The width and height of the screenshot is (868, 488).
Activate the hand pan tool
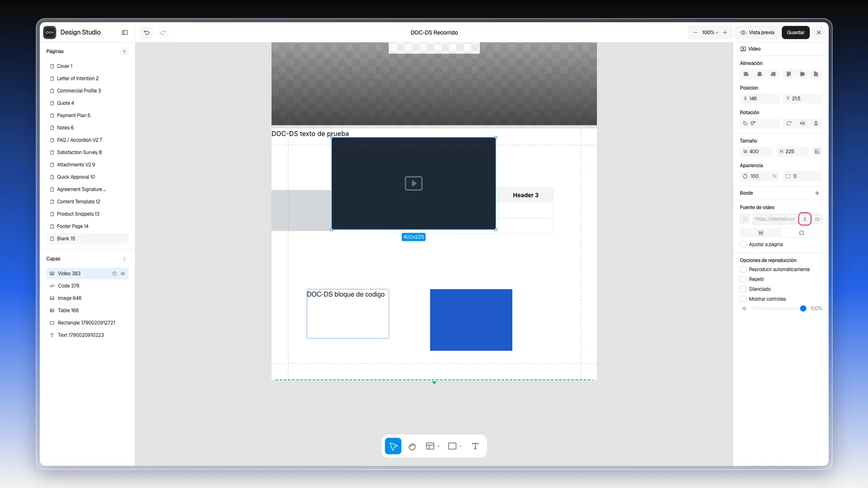click(x=412, y=446)
